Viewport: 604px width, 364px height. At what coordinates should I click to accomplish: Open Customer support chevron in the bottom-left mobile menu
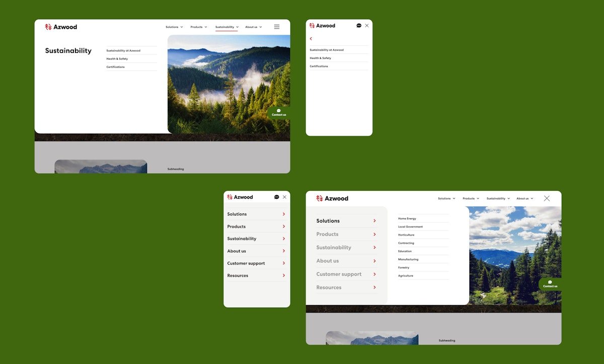tap(284, 263)
